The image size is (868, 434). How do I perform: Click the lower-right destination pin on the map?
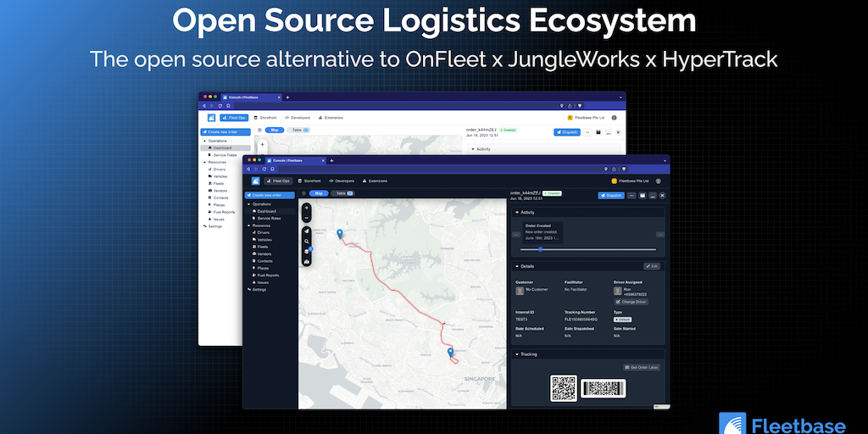450,352
